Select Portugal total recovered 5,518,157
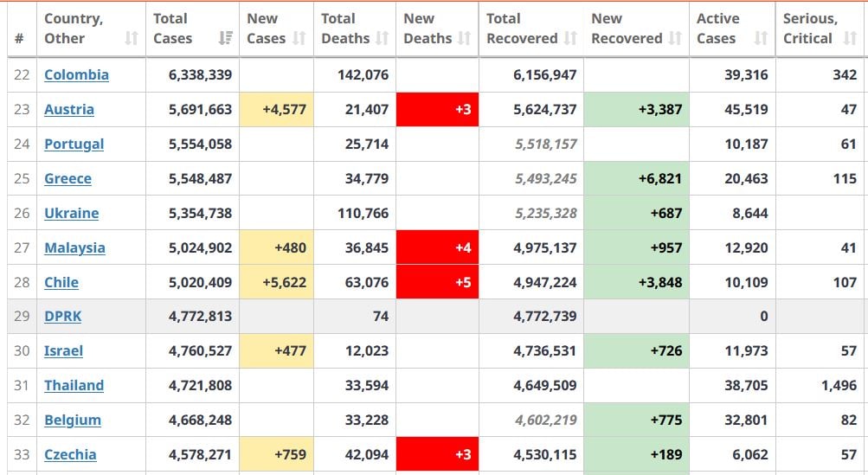This screenshot has width=868, height=475. tap(546, 144)
